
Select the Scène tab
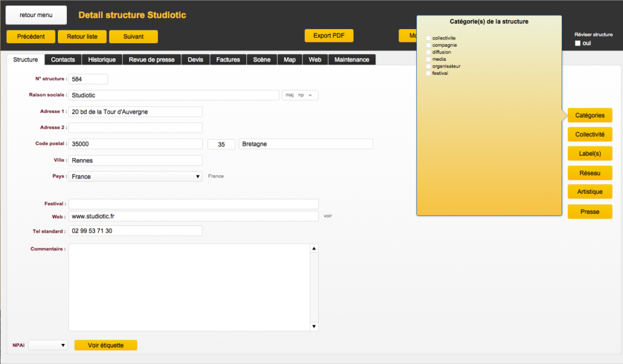coord(262,60)
